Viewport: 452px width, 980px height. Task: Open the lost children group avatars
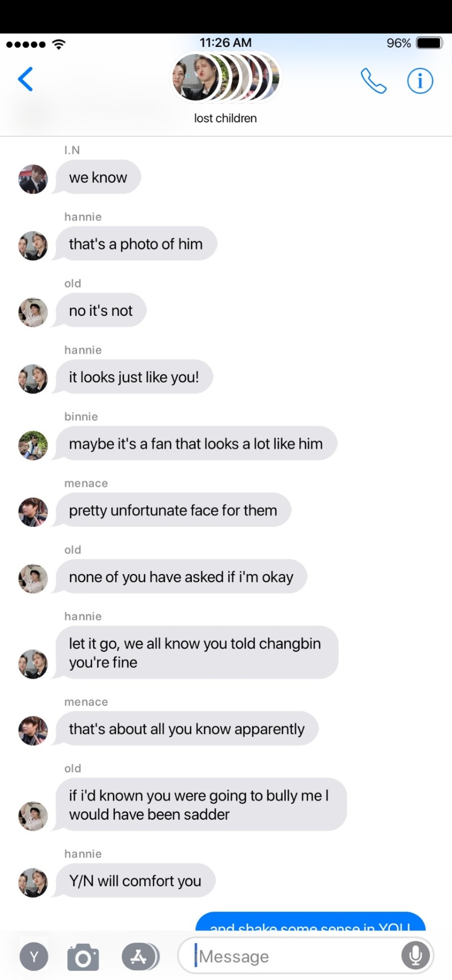(x=225, y=78)
